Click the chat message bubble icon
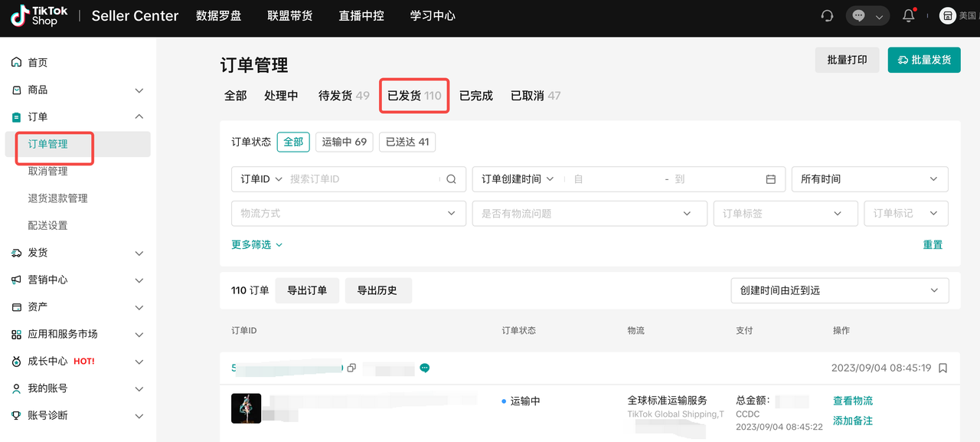This screenshot has width=980, height=442. 858,16
